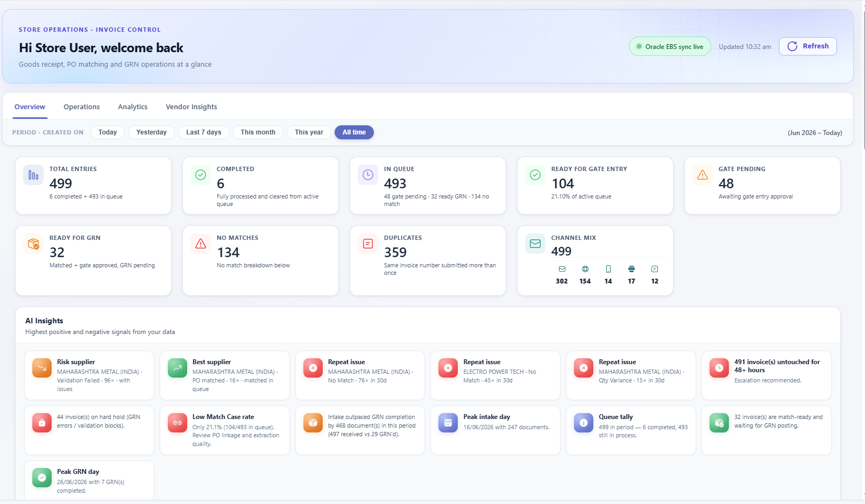The width and height of the screenshot is (865, 504).
Task: Click the Low Match Case rate link icon
Action: [x=178, y=423]
